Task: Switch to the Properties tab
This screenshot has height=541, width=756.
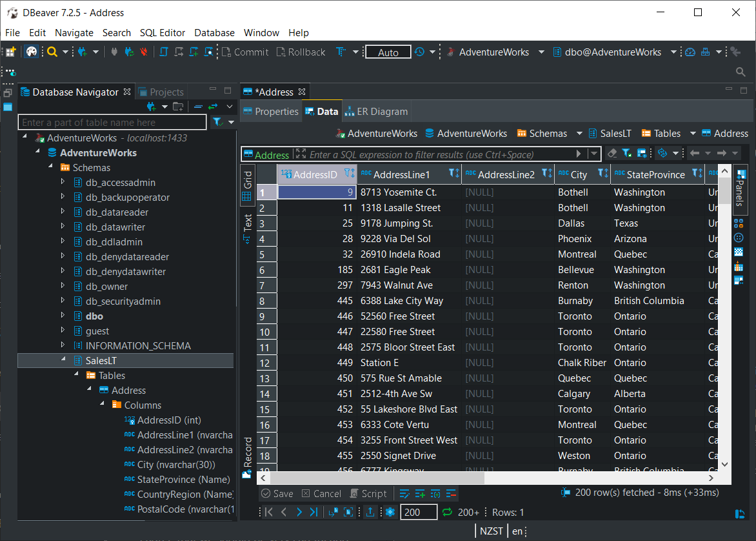Action: pyautogui.click(x=271, y=112)
